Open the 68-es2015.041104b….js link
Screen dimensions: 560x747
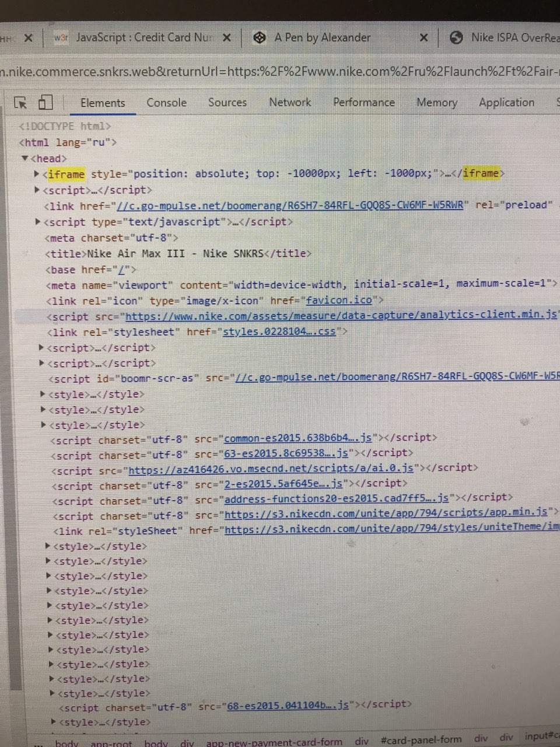point(288,706)
